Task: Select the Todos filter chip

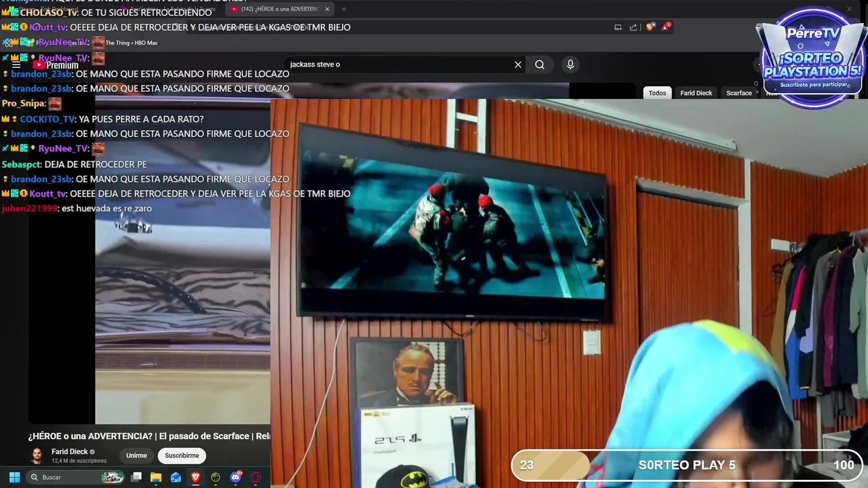Action: point(657,93)
